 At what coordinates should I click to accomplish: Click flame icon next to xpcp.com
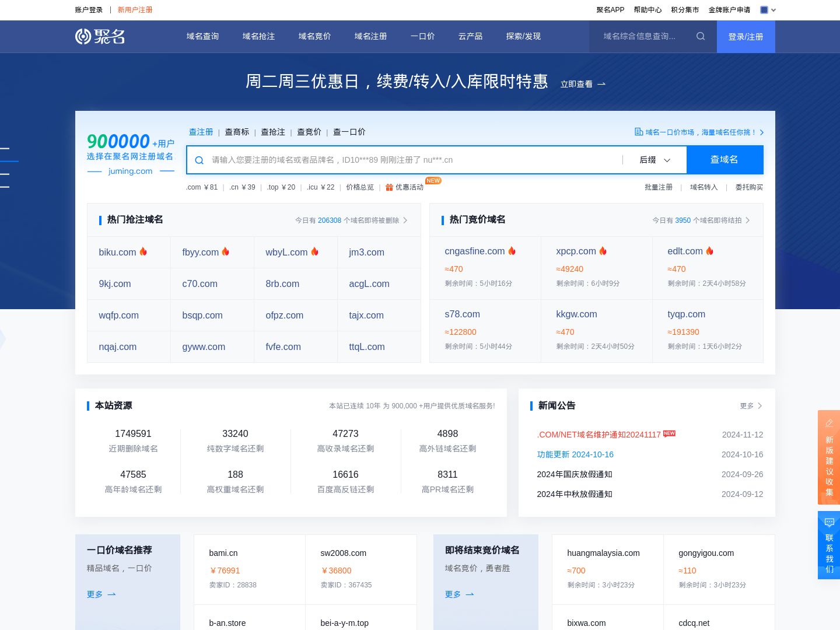(x=603, y=250)
